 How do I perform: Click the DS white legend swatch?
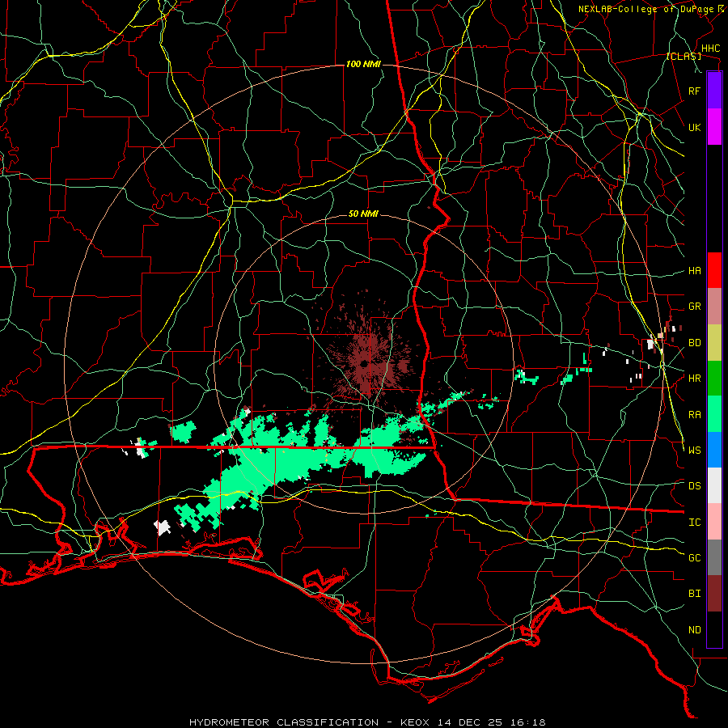pos(714,485)
